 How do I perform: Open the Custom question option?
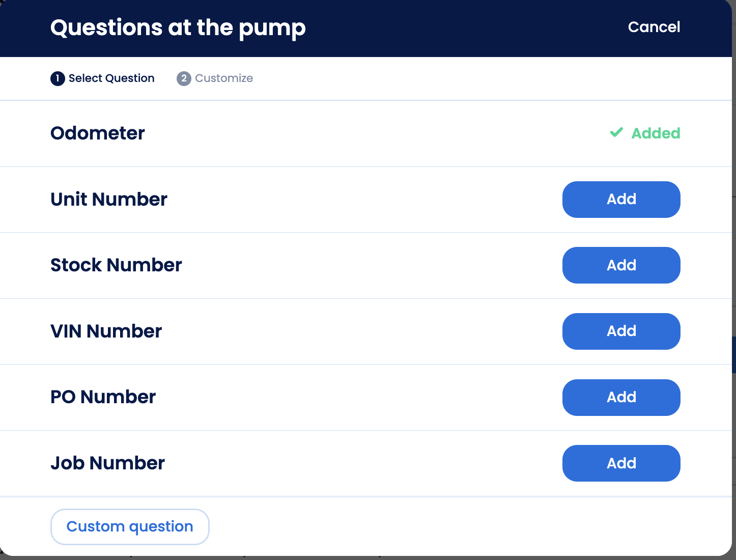[x=130, y=526]
